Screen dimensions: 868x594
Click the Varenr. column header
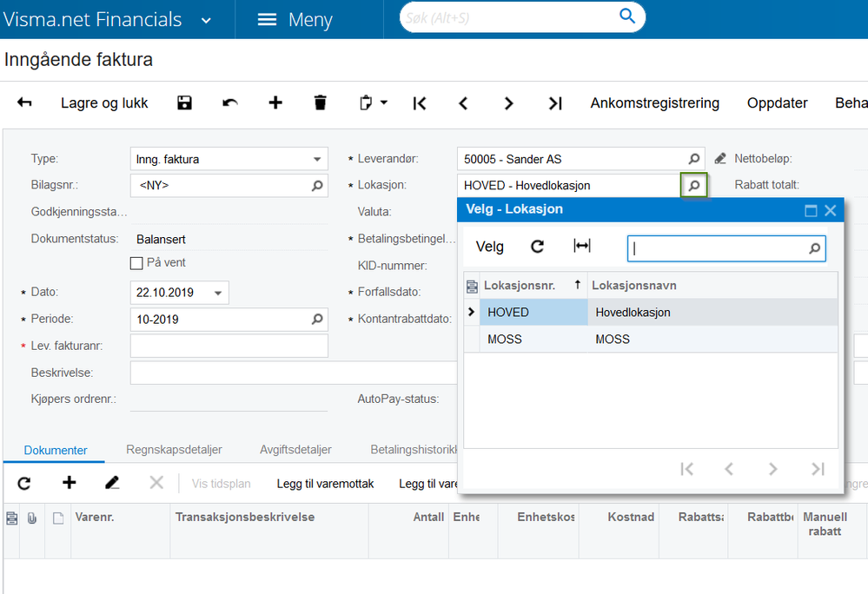tap(120, 531)
